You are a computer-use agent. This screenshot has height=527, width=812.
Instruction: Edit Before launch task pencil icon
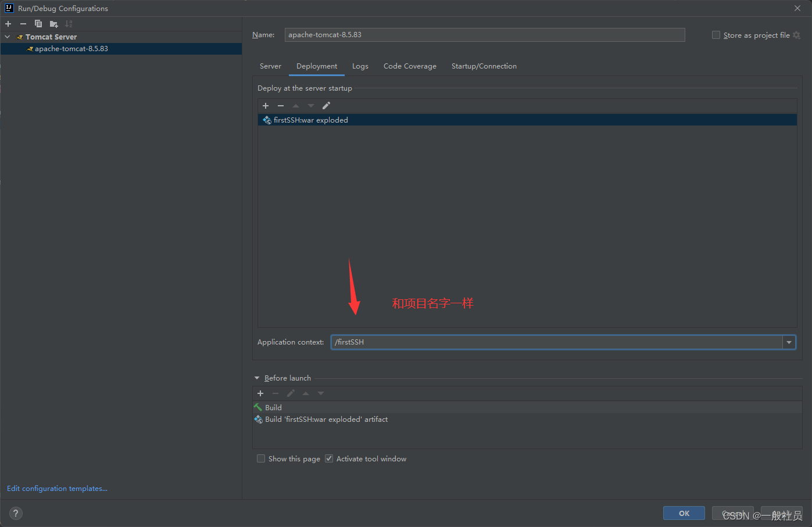pyautogui.click(x=291, y=393)
